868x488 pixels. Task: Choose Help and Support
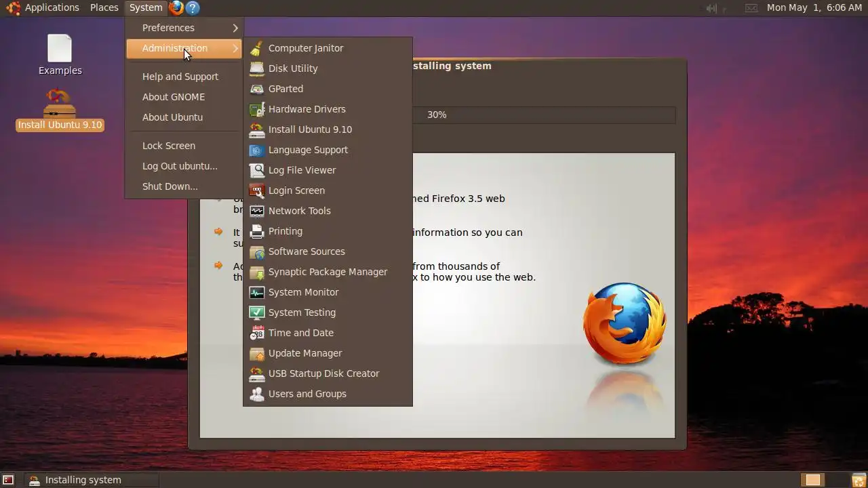click(184, 77)
